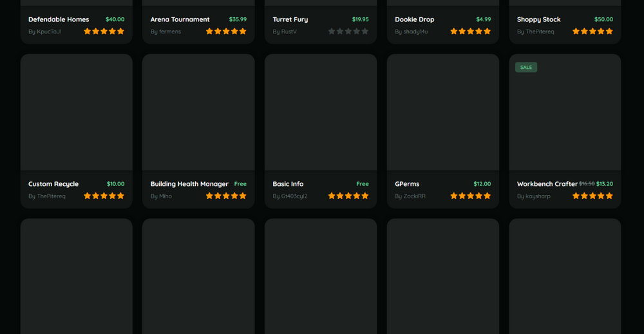
Task: Click the Basic Info star rating
Action: [348, 196]
